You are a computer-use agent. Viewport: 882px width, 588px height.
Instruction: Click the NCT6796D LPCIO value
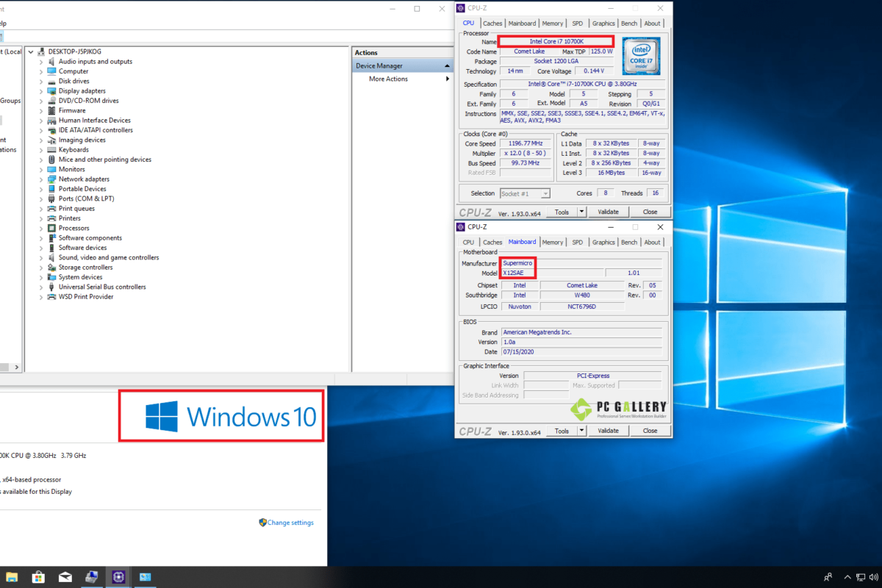tap(581, 306)
